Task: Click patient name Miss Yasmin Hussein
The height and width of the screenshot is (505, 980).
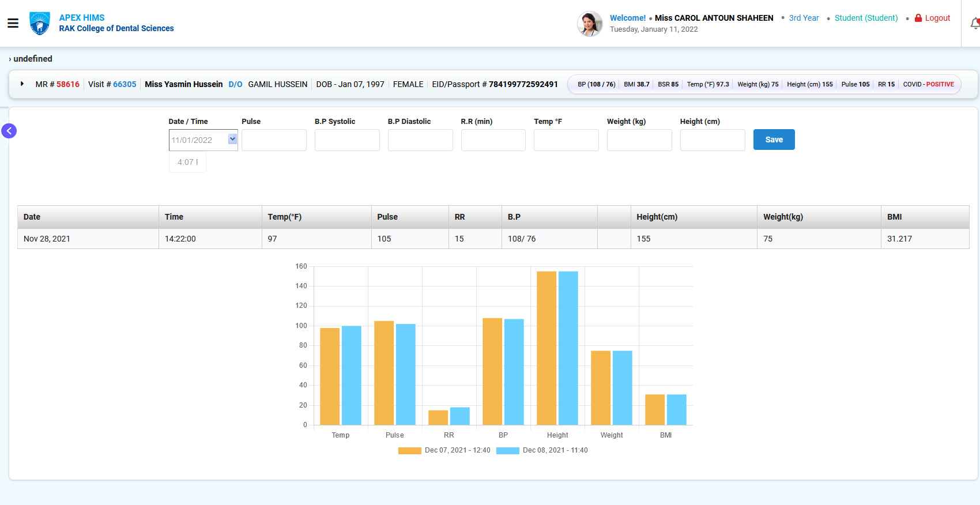Action: click(183, 84)
